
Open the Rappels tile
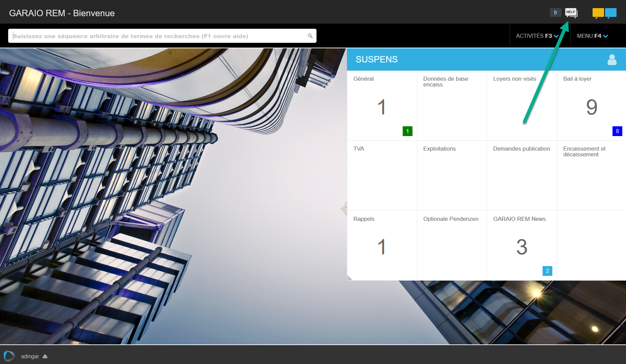(382, 245)
